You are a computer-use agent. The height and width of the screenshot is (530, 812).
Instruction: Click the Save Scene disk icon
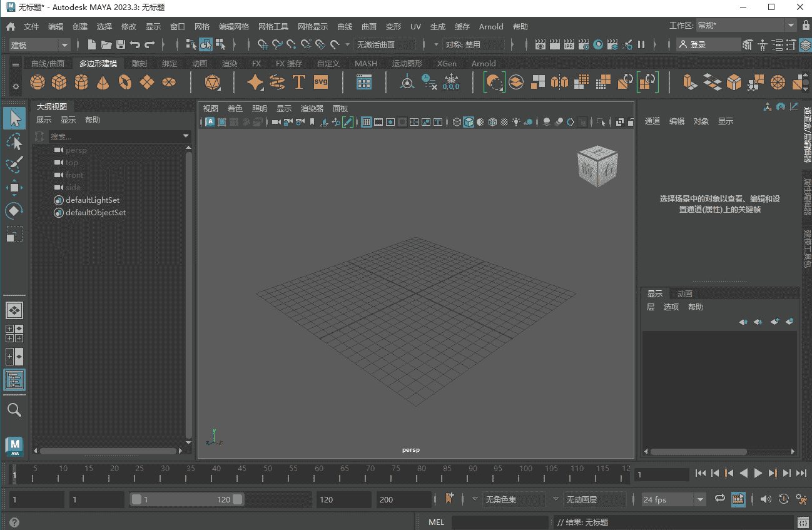(121, 44)
